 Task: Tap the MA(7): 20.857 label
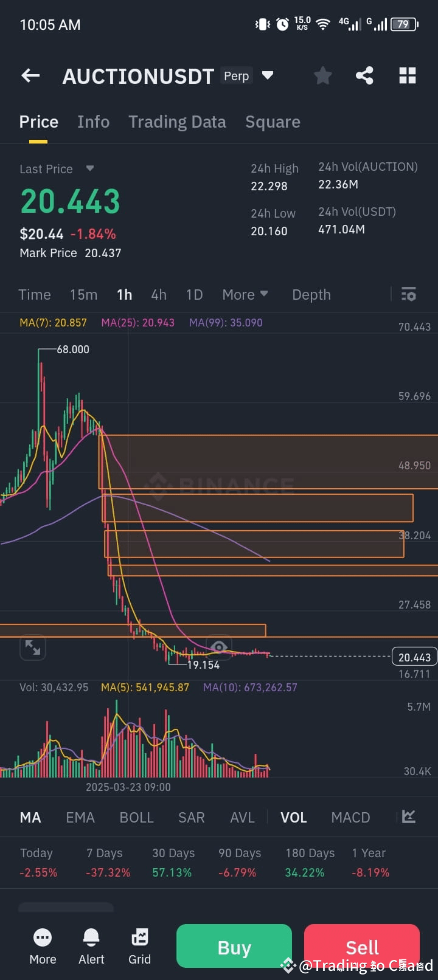click(53, 323)
